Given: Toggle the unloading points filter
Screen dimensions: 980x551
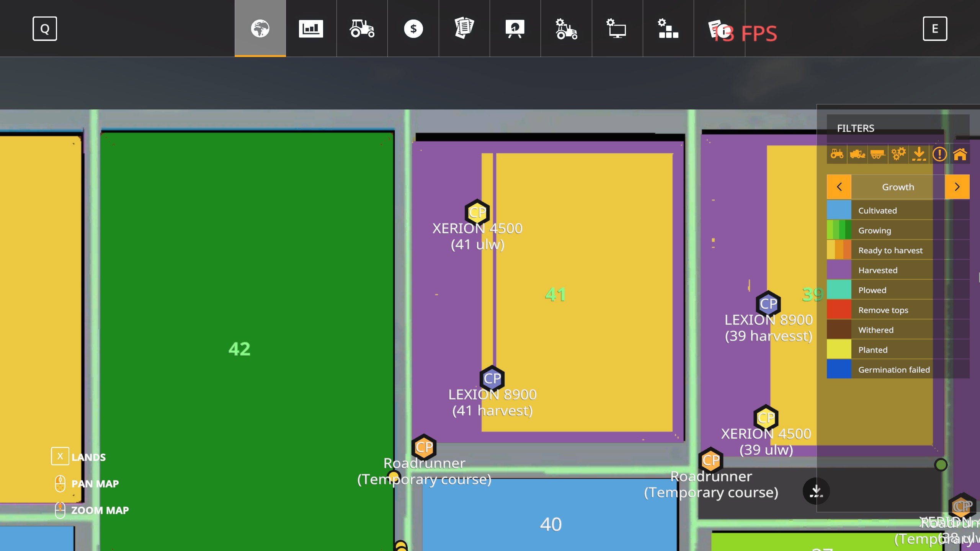Looking at the screenshot, I should coord(919,154).
